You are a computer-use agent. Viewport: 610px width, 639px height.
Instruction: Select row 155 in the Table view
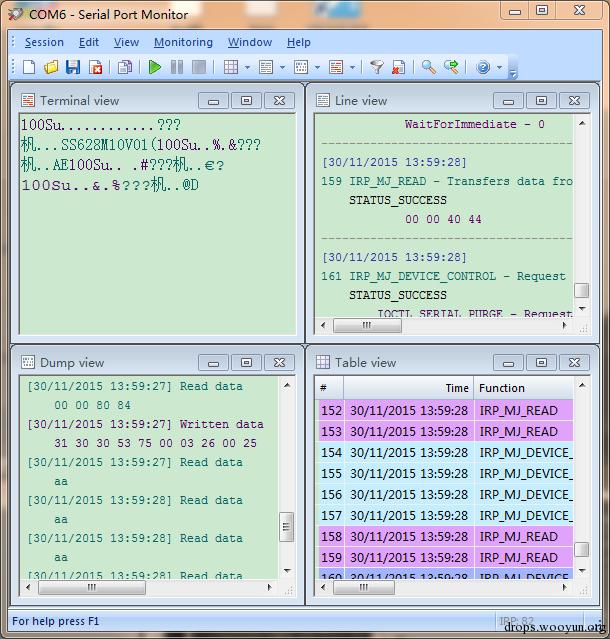[x=444, y=474]
